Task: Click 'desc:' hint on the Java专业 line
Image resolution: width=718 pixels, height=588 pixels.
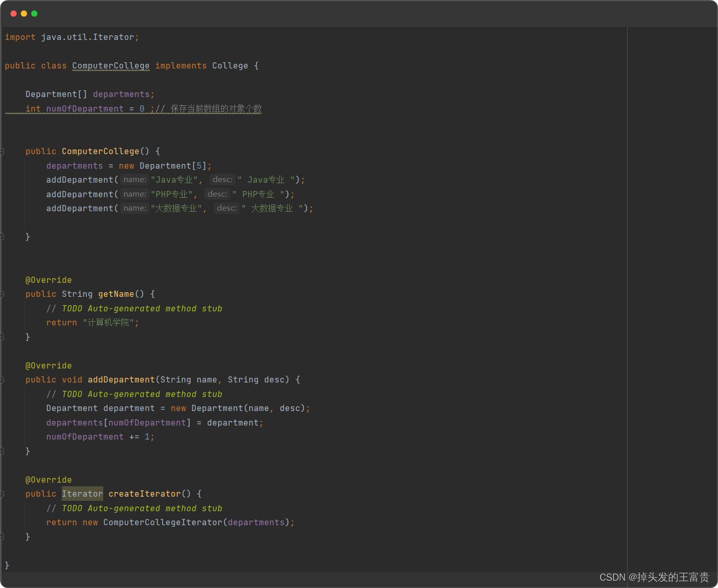Action: pos(223,180)
